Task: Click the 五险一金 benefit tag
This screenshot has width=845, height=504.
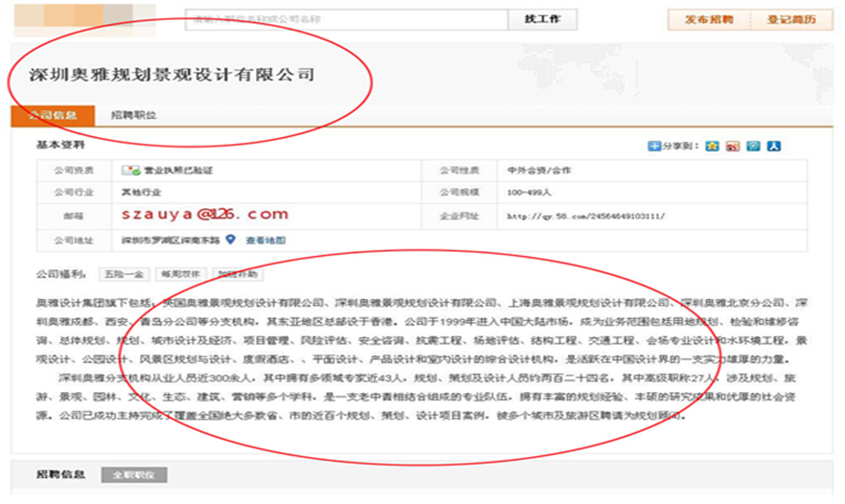Action: click(x=123, y=274)
